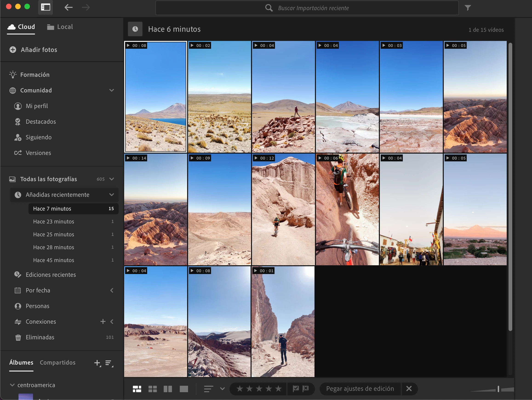532x400 pixels.
Task: Collapse the Comunidad section
Action: [x=112, y=90]
